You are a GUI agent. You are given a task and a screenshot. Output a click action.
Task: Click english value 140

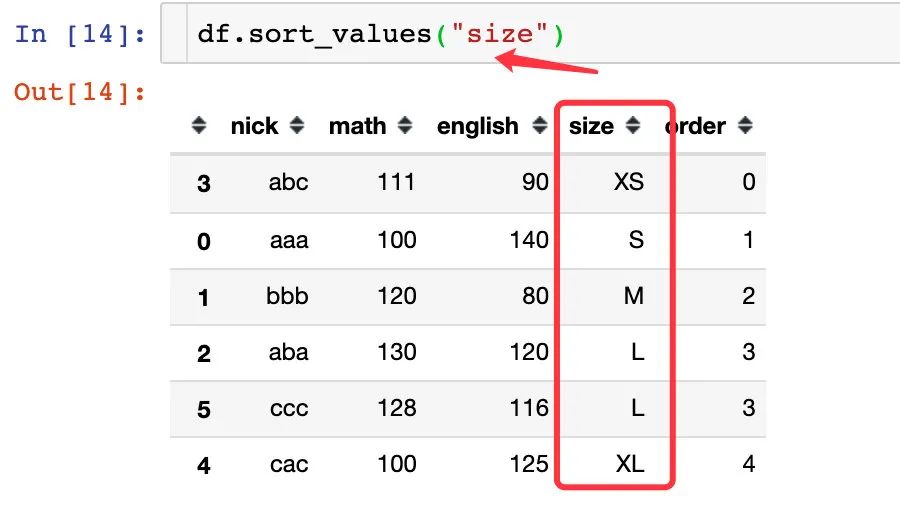pyautogui.click(x=529, y=239)
